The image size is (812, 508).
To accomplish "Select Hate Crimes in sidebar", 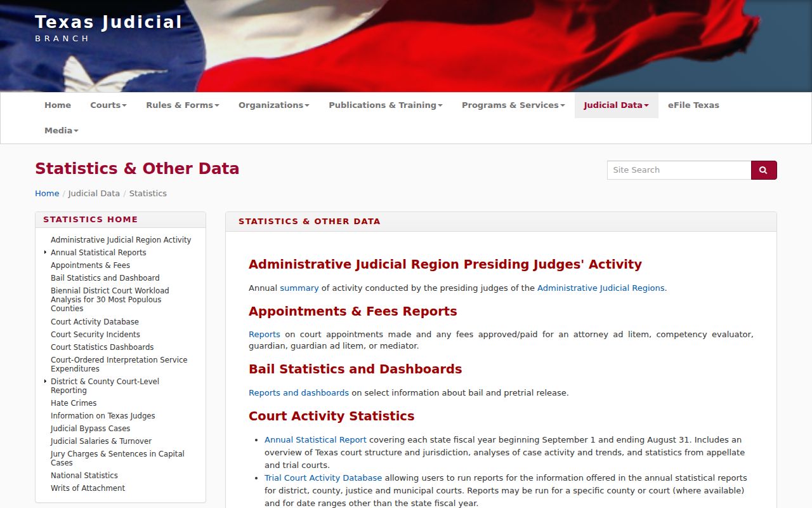I will pyautogui.click(x=74, y=403).
